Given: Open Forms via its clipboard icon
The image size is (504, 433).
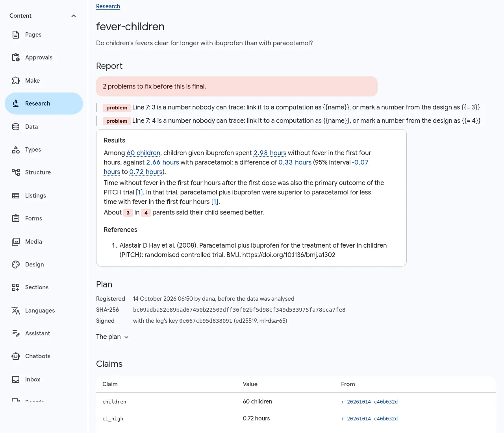Looking at the screenshot, I should click(16, 218).
